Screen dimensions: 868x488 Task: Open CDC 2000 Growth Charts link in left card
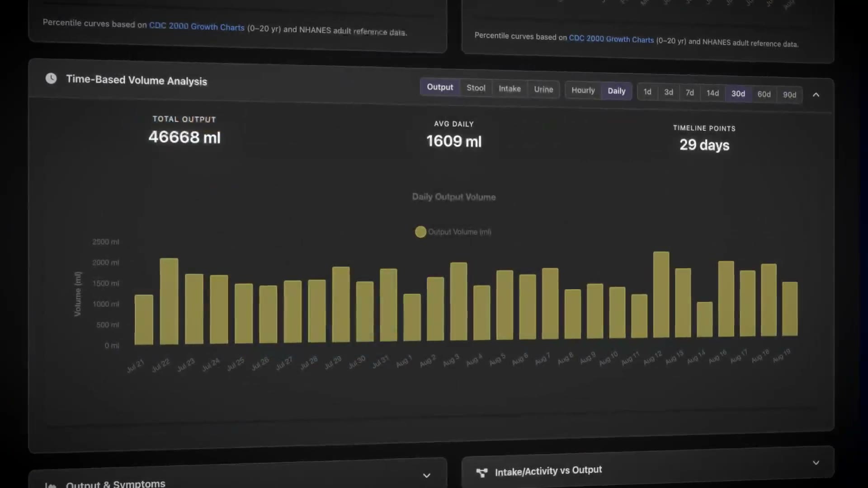[x=197, y=26]
